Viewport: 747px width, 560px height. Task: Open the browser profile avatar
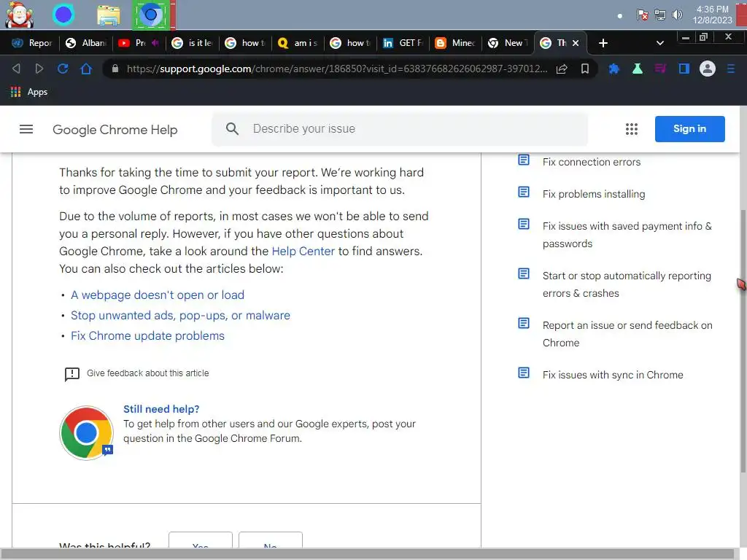point(708,69)
